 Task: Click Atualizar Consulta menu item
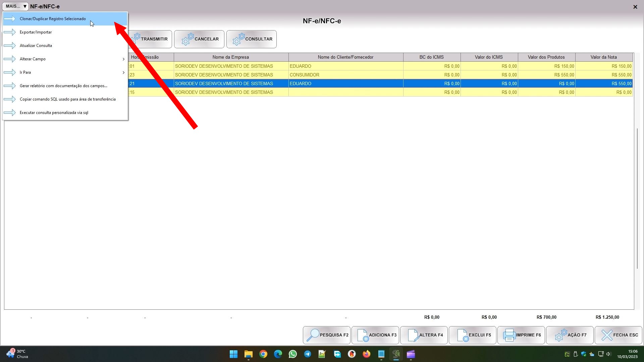pyautogui.click(x=36, y=46)
